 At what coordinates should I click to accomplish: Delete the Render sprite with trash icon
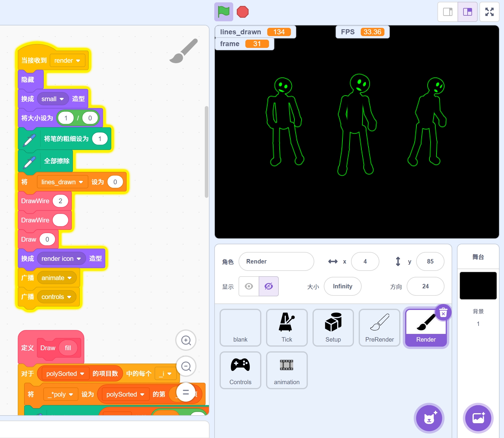coord(443,313)
